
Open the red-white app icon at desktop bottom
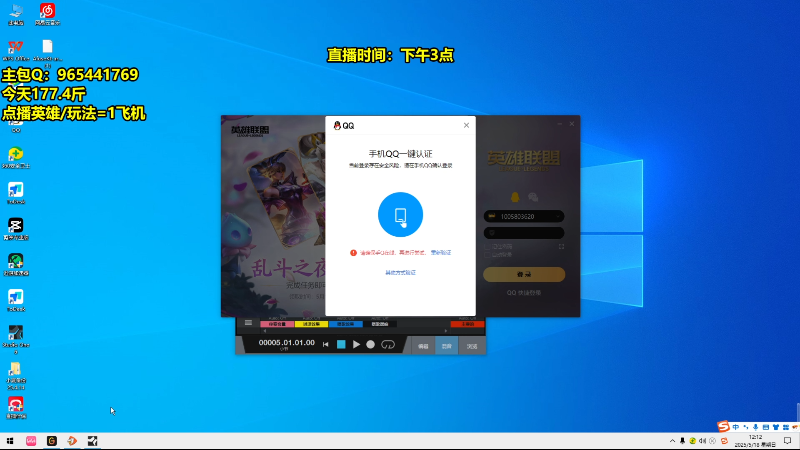16,407
